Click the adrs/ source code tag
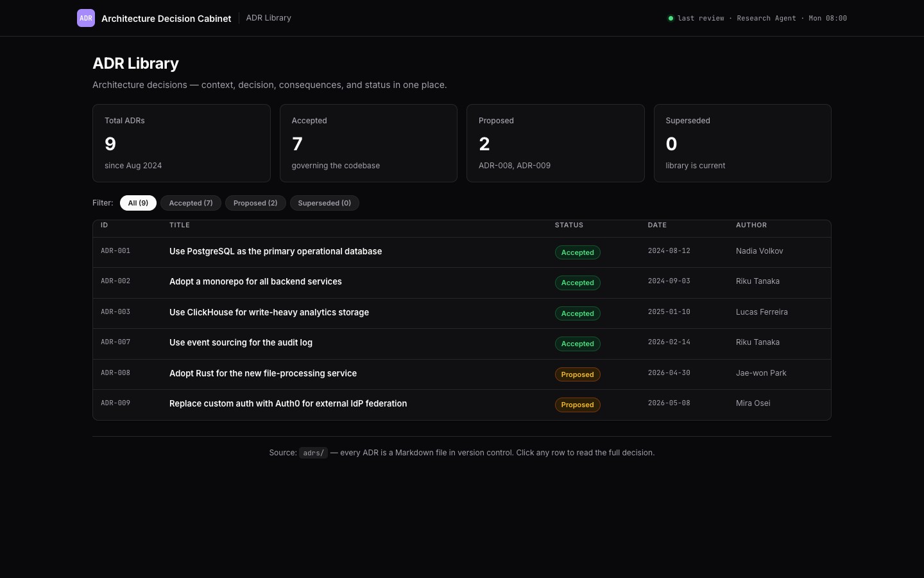The width and height of the screenshot is (924, 578). (313, 453)
